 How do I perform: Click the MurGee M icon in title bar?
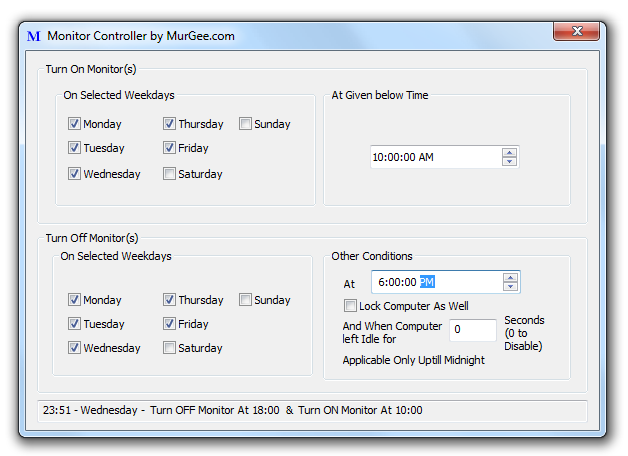[34, 36]
